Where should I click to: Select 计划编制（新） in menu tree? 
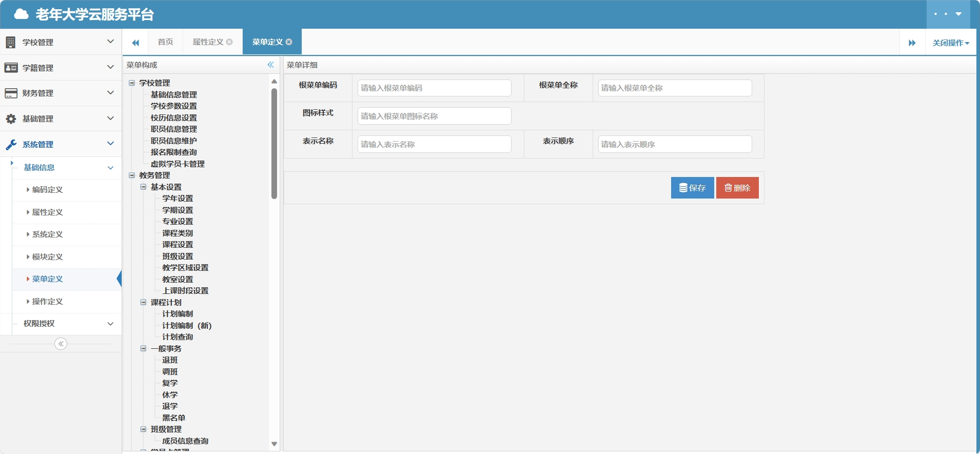[187, 325]
